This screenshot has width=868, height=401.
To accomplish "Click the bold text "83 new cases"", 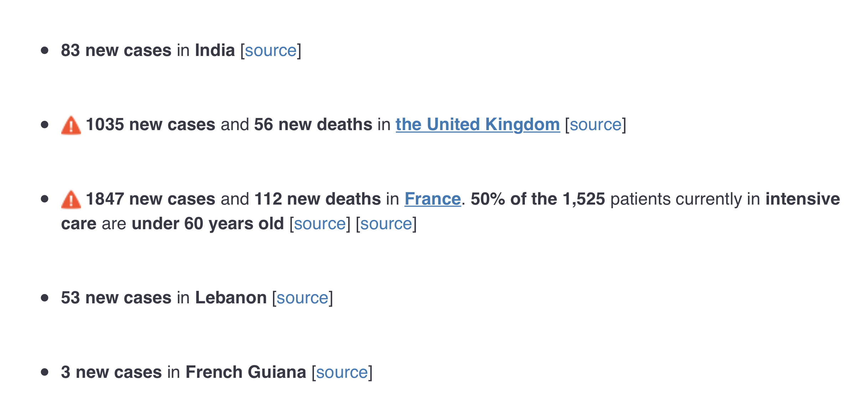I will [x=116, y=51].
